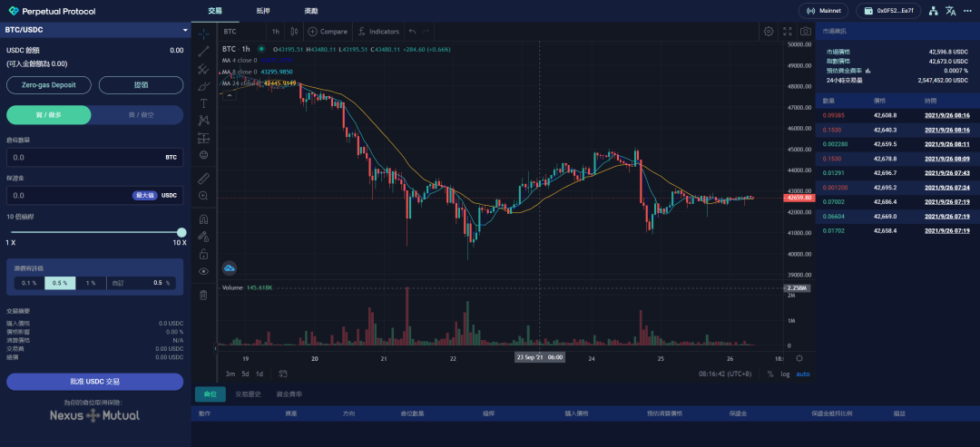Open the emoji icons tool
This screenshot has height=447, width=980.
coord(203,154)
